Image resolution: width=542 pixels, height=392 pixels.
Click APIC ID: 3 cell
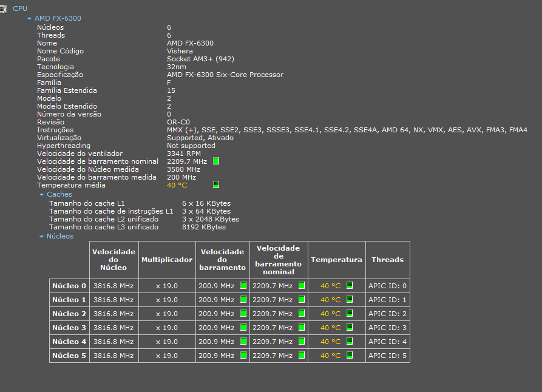point(387,328)
